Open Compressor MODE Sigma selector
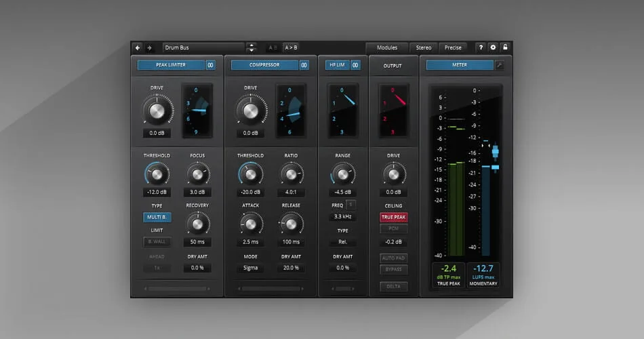Screen dimensions: 644x339 pyautogui.click(x=251, y=268)
